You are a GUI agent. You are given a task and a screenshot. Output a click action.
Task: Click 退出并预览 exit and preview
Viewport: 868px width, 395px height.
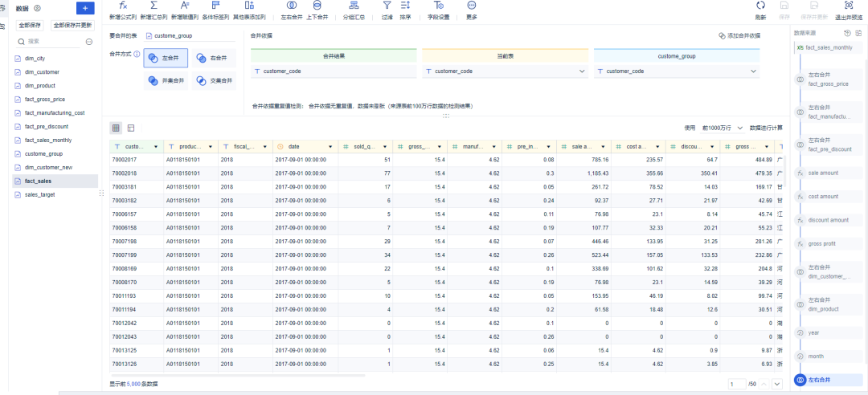pos(849,10)
